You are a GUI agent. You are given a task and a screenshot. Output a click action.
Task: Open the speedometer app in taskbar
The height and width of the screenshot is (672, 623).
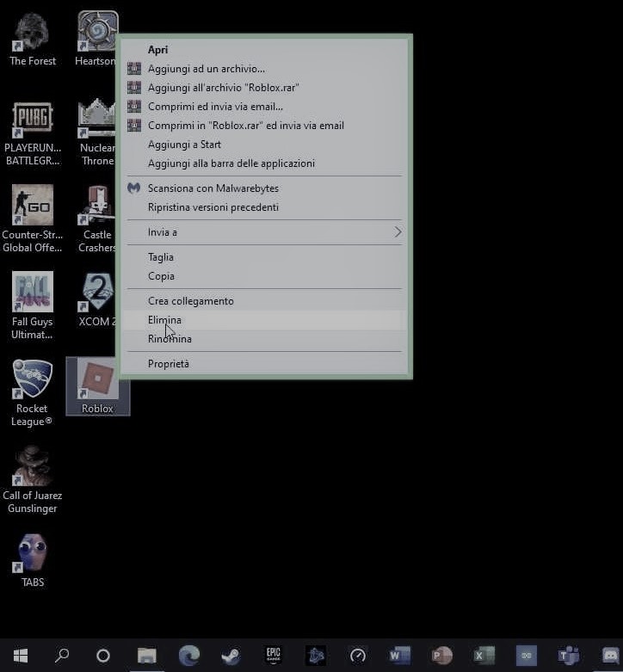pos(358,656)
